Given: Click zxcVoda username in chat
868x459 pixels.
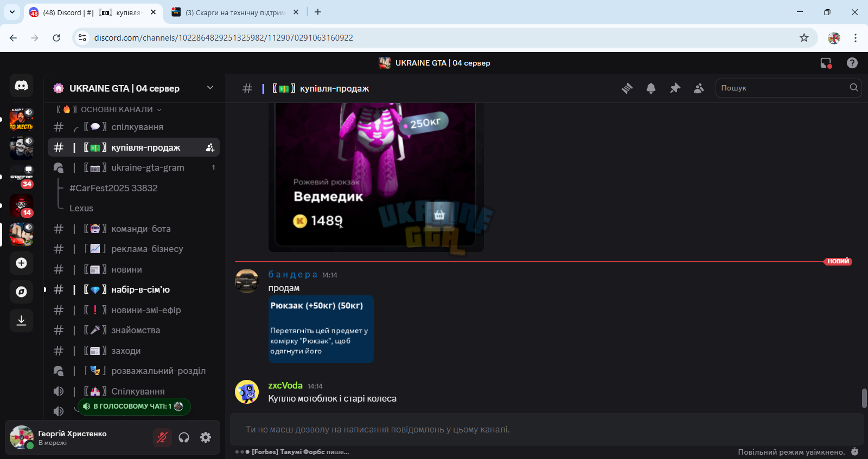Looking at the screenshot, I should (x=285, y=385).
